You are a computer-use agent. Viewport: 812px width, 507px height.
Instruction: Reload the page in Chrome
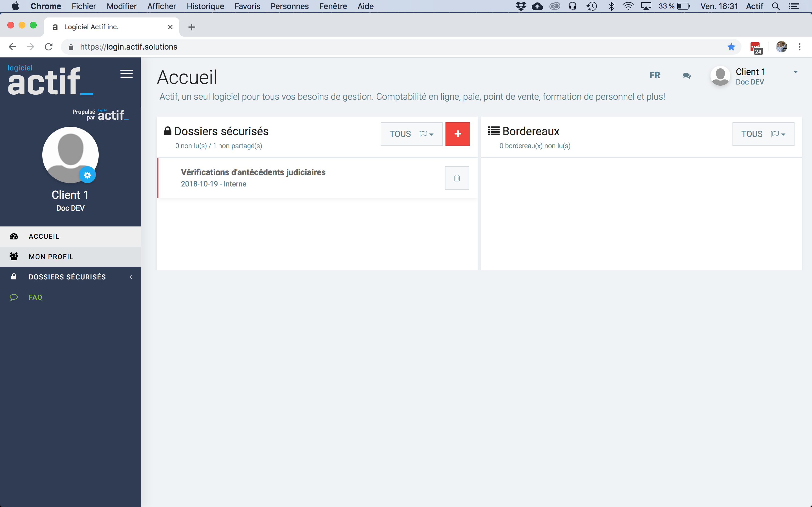pos(49,47)
